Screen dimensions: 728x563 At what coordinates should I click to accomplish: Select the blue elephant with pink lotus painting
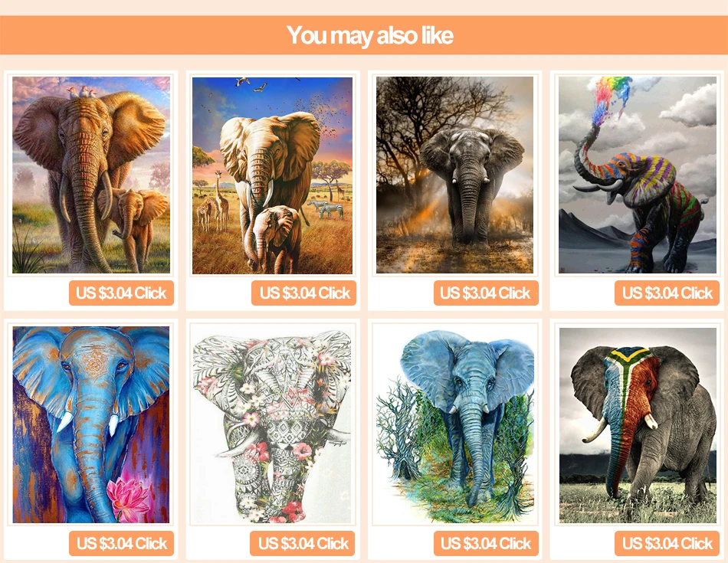(x=91, y=424)
